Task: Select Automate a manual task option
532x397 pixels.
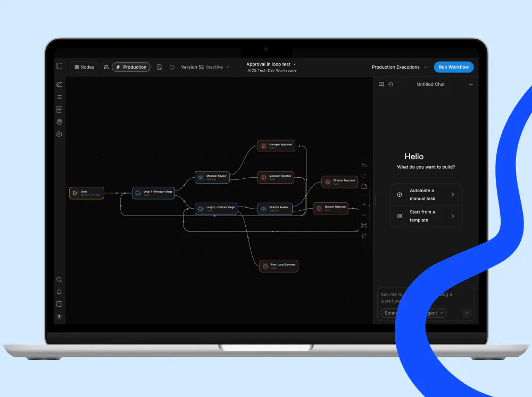Action: pyautogui.click(x=426, y=195)
